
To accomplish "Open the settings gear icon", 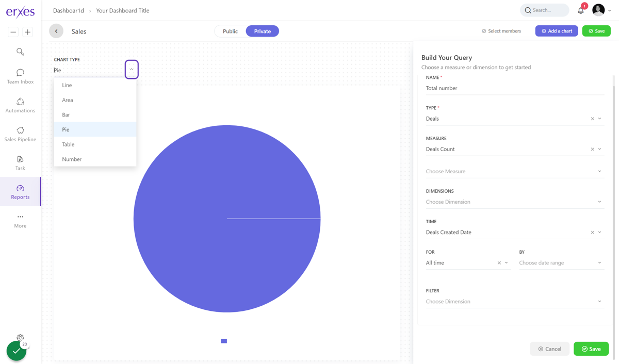I will click(x=20, y=338).
